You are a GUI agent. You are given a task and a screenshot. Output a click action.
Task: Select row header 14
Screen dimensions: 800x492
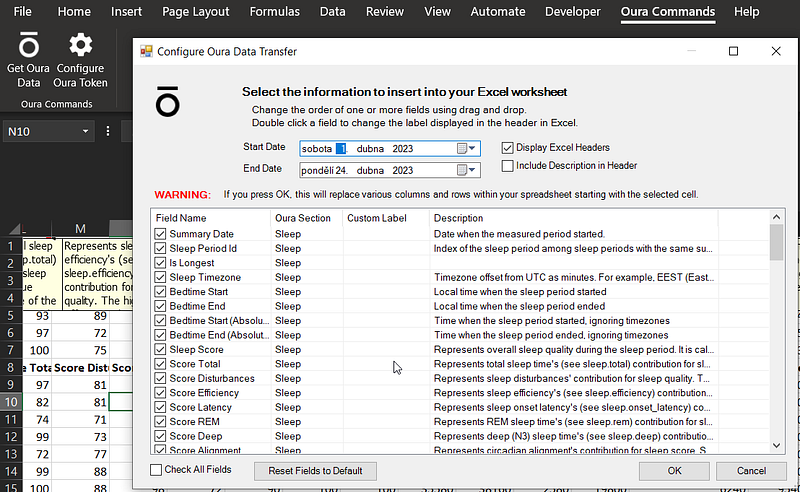point(11,471)
